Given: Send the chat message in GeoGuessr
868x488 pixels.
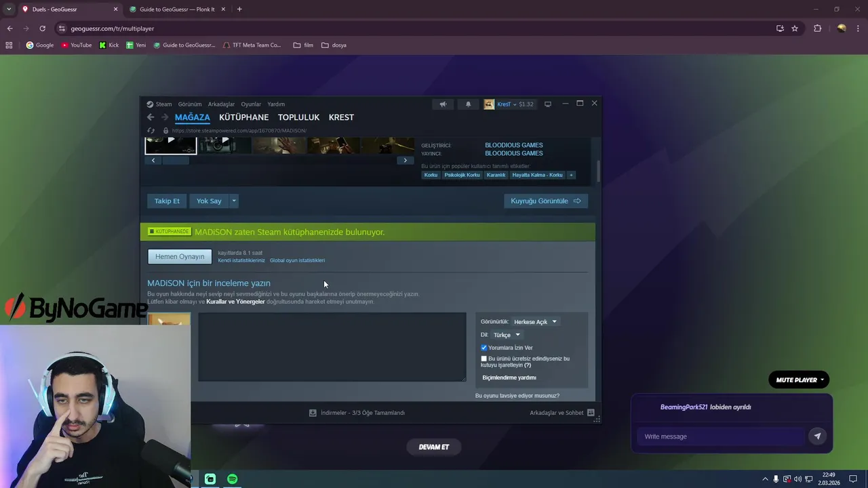Looking at the screenshot, I should [817, 436].
